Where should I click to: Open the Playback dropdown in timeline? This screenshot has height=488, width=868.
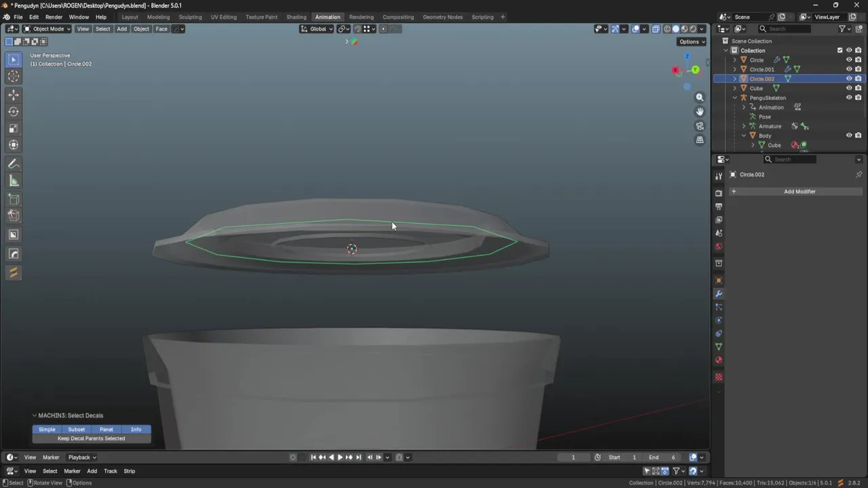82,457
